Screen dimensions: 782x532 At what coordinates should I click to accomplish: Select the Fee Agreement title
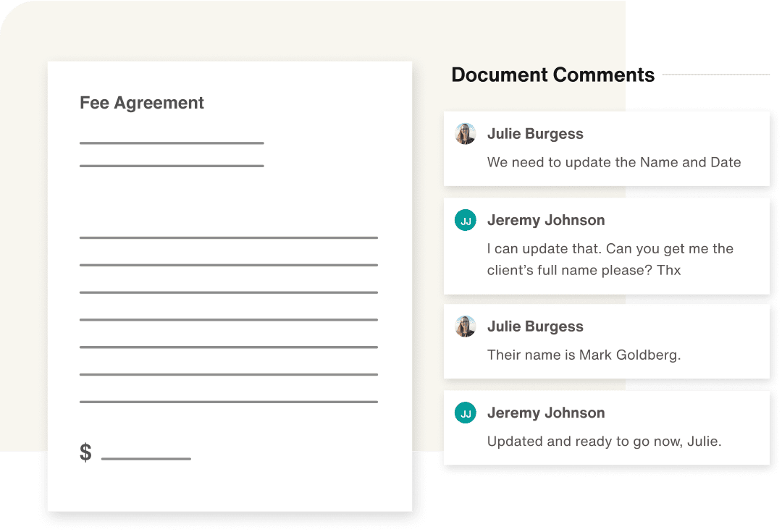coord(142,103)
